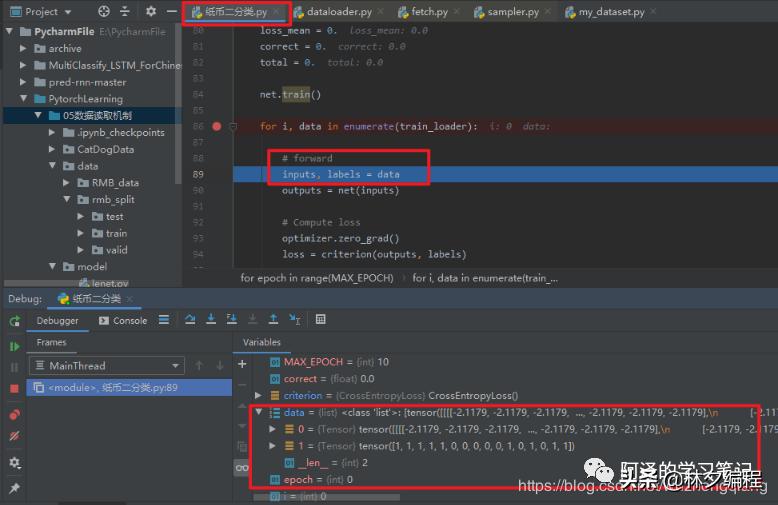Click the New Watch plus button
This screenshot has width=778, height=505.
(241, 364)
